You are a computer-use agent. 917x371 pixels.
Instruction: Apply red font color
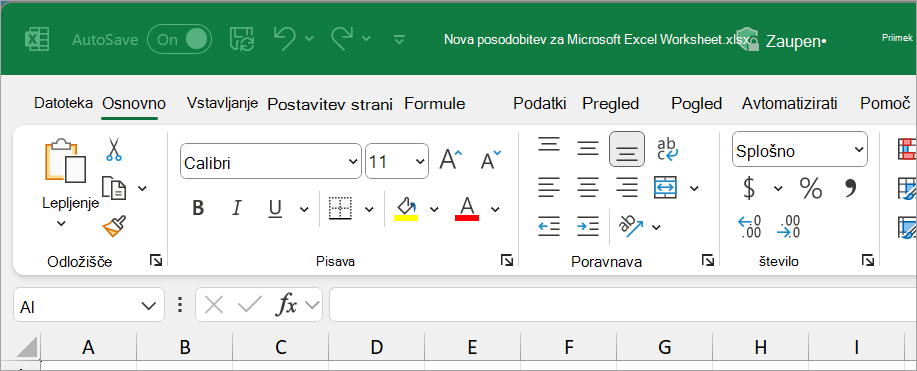(467, 208)
